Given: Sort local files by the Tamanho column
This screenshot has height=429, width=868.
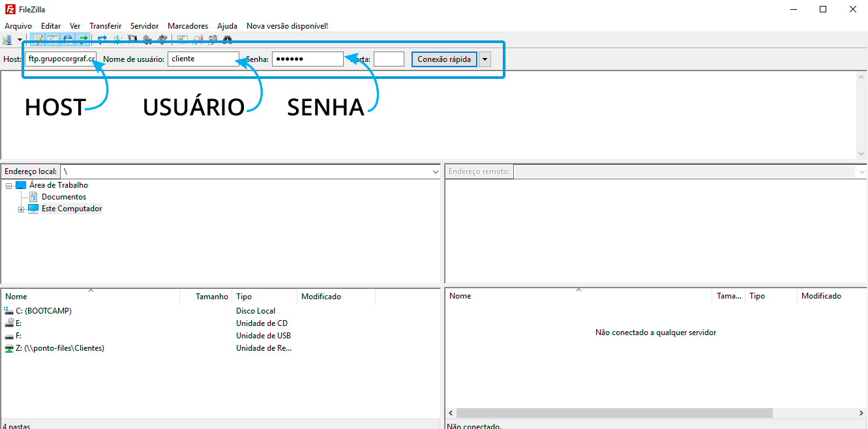Looking at the screenshot, I should 206,297.
